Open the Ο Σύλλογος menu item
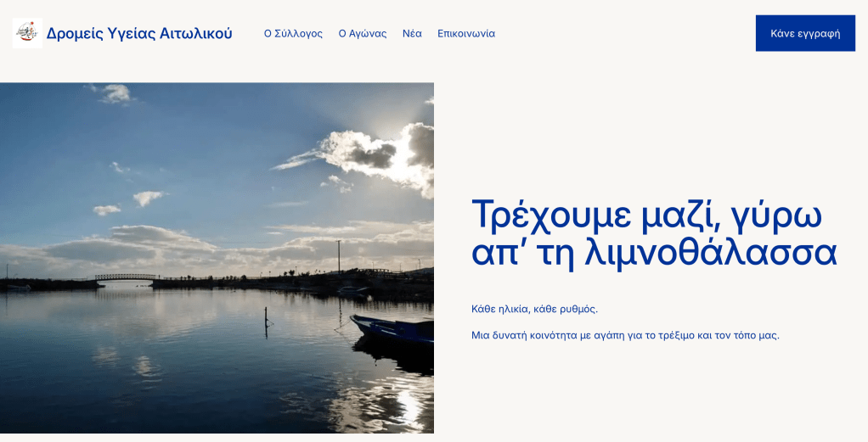This screenshot has width=868, height=442. (x=293, y=34)
